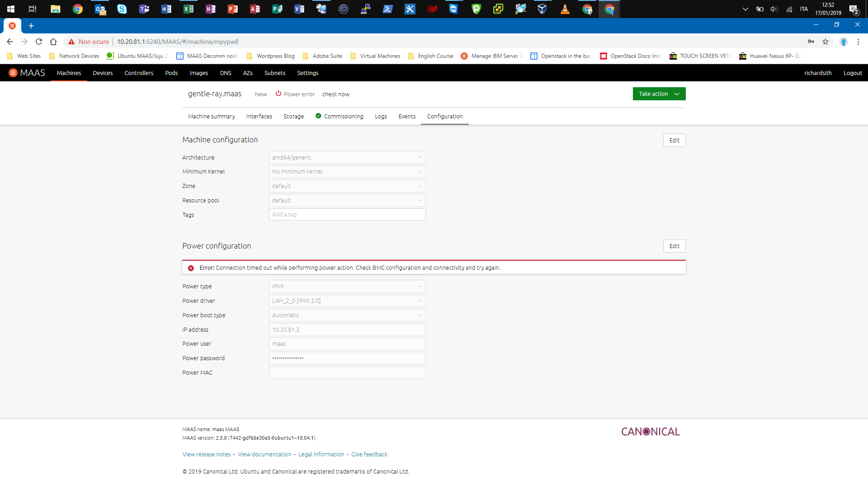Image resolution: width=868 pixels, height=488 pixels.
Task: Open new browser tab plus icon
Action: [x=31, y=26]
